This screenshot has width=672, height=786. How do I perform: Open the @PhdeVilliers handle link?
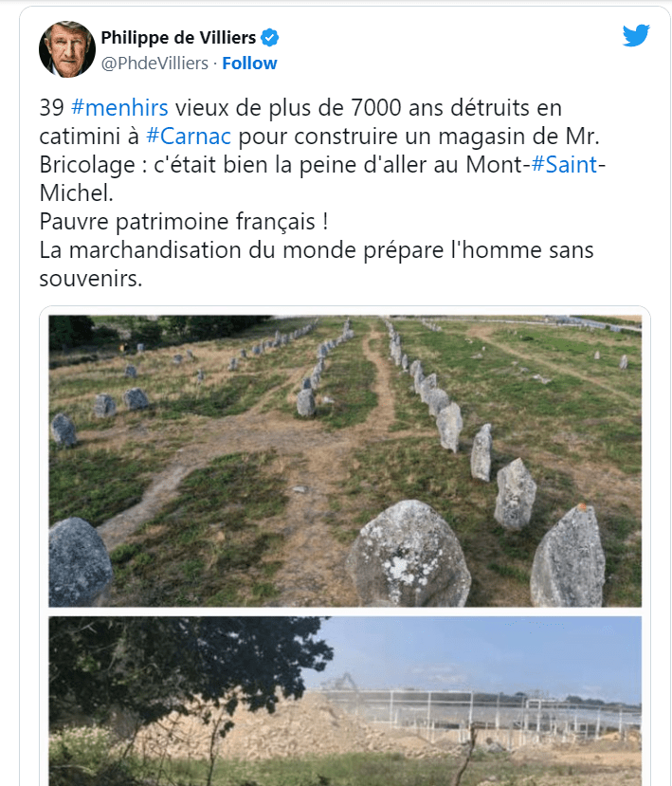click(154, 64)
